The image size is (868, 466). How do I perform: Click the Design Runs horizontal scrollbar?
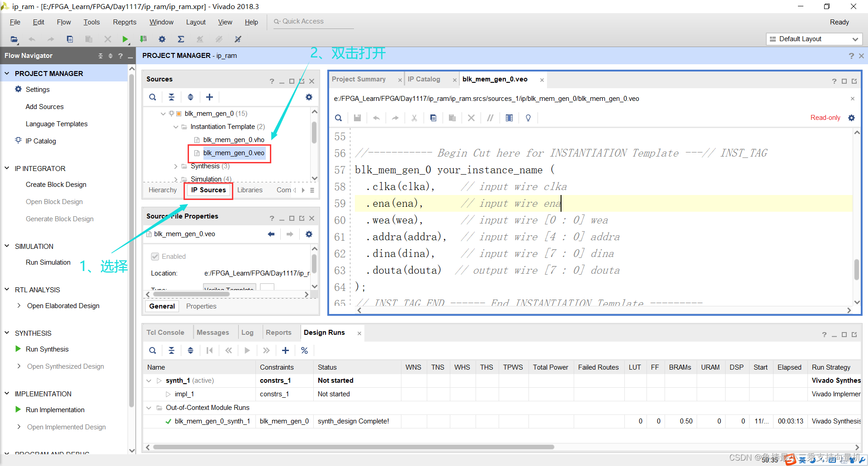pyautogui.click(x=354, y=447)
